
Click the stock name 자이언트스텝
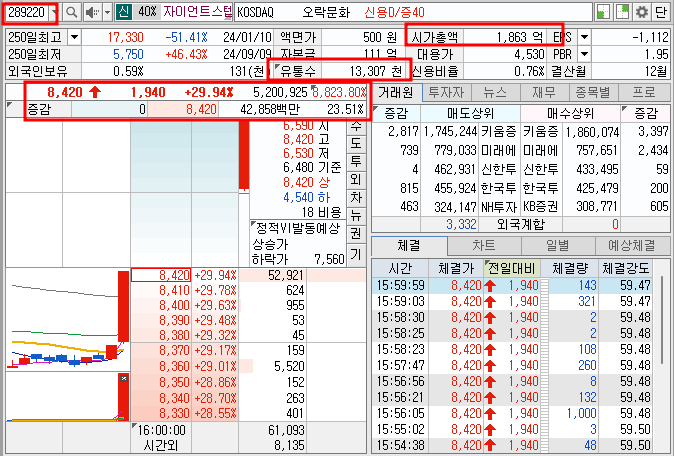197,12
